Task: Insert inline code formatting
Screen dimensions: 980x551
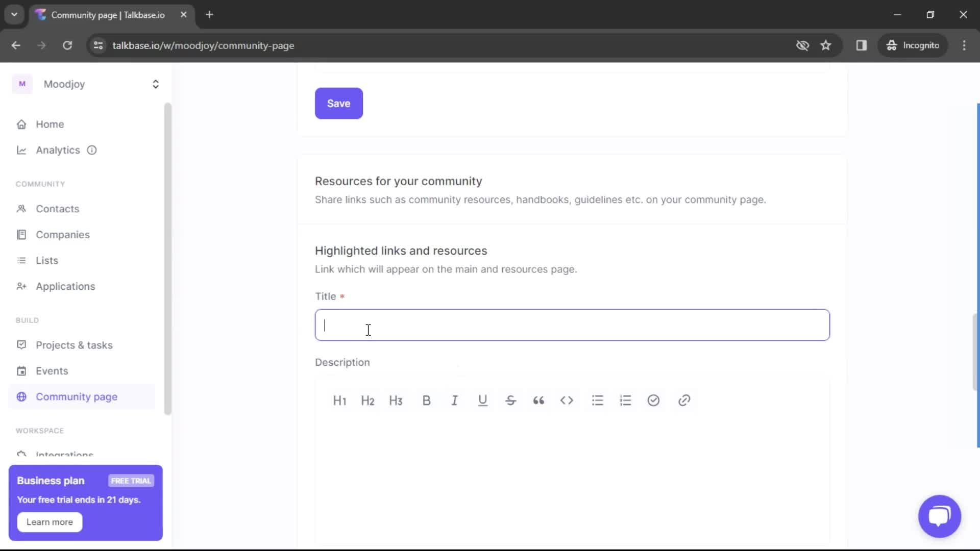Action: tap(568, 399)
